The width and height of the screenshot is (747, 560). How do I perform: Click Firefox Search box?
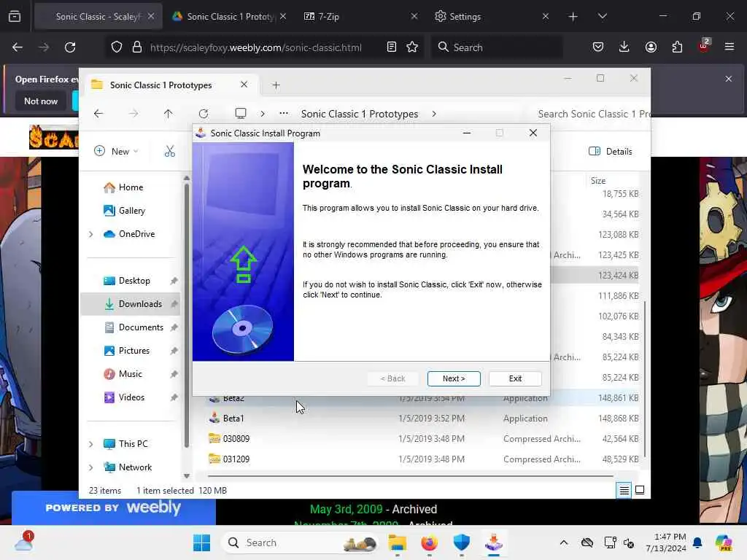tap(498, 47)
